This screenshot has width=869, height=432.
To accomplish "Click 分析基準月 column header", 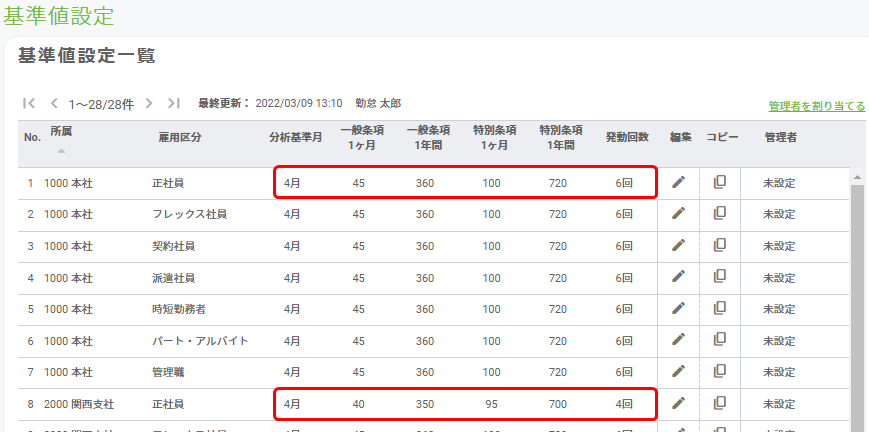I will (295, 138).
